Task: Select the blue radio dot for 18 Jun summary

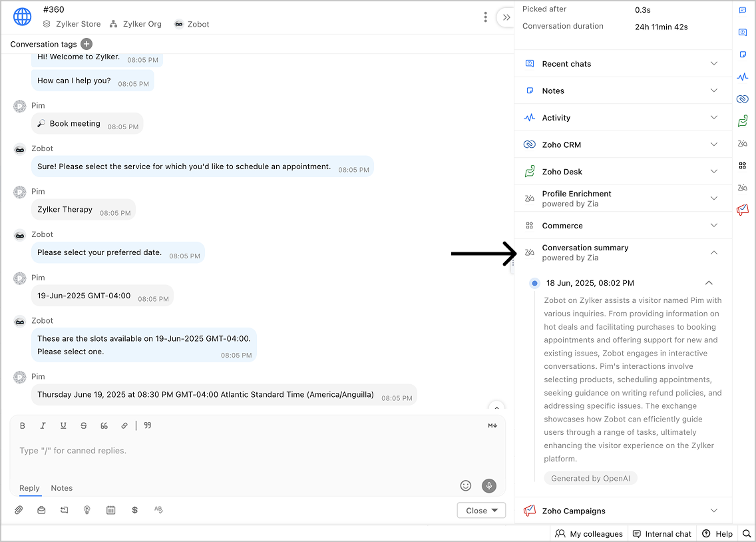Action: 534,283
